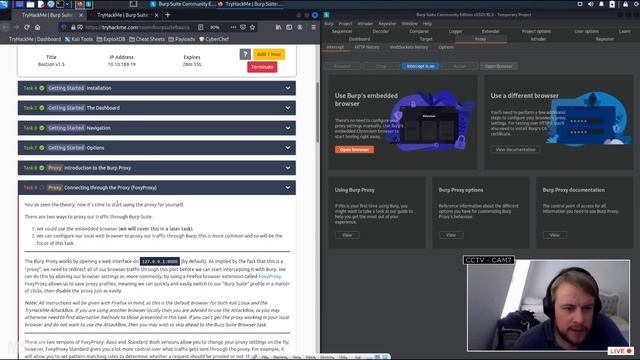
Task: Open the page actions three-dot menu
Action: click(x=233, y=27)
